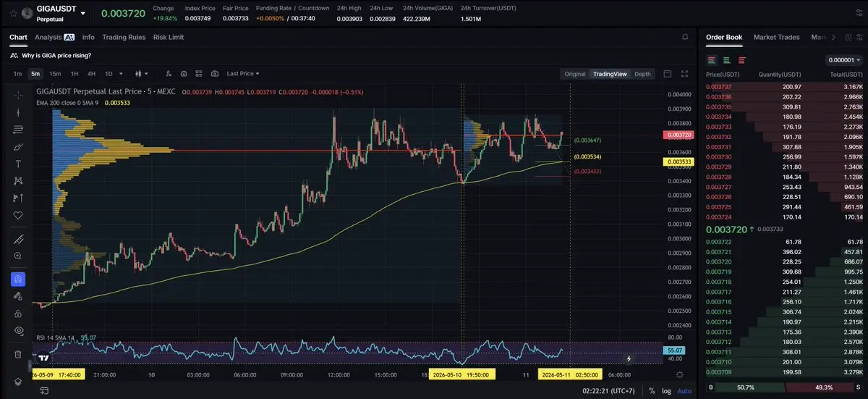Show only sell orders view
This screenshot has height=399, width=868.
tap(741, 60)
